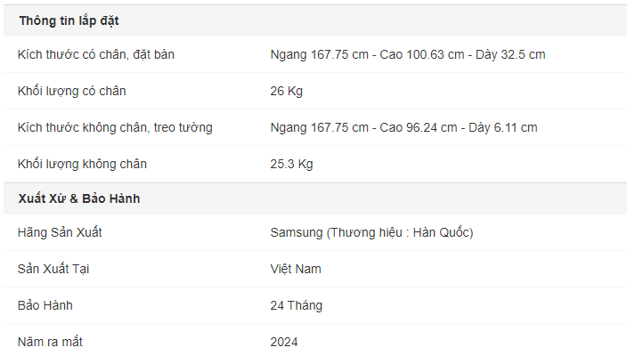
Task: Select the 'Khối lượng không chân' label
Action: [82, 165]
